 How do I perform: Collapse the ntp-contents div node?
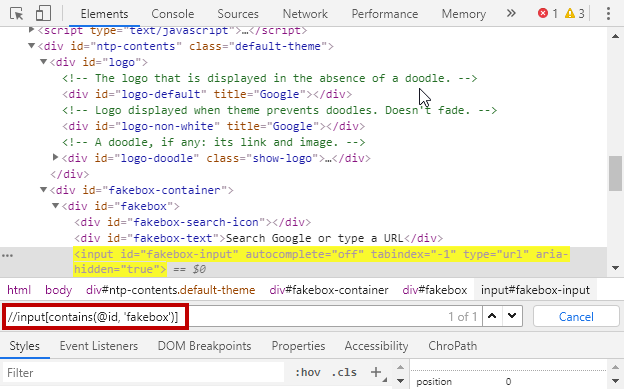click(31, 46)
